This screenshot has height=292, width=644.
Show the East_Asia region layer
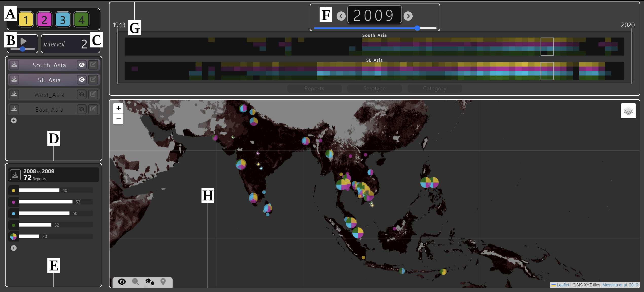click(82, 109)
